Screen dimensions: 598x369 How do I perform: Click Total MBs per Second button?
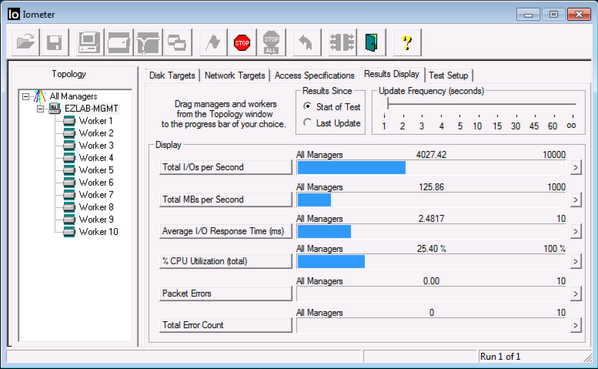click(x=225, y=199)
